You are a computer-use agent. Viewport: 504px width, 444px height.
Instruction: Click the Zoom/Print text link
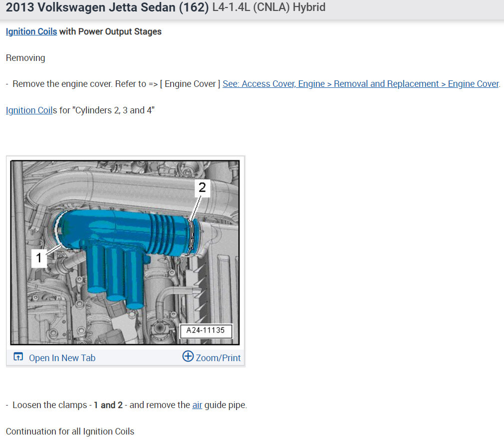tap(218, 358)
